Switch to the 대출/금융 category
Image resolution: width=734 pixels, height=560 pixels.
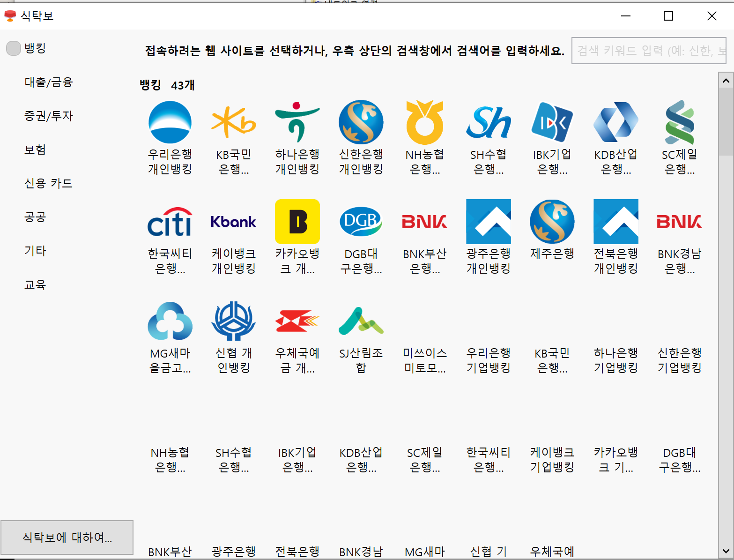[x=49, y=82]
